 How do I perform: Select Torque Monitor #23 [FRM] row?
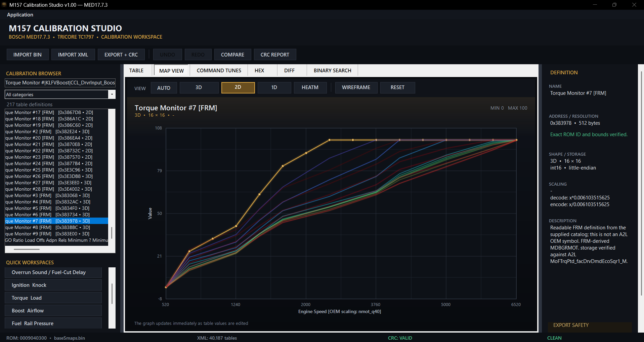[56, 157]
